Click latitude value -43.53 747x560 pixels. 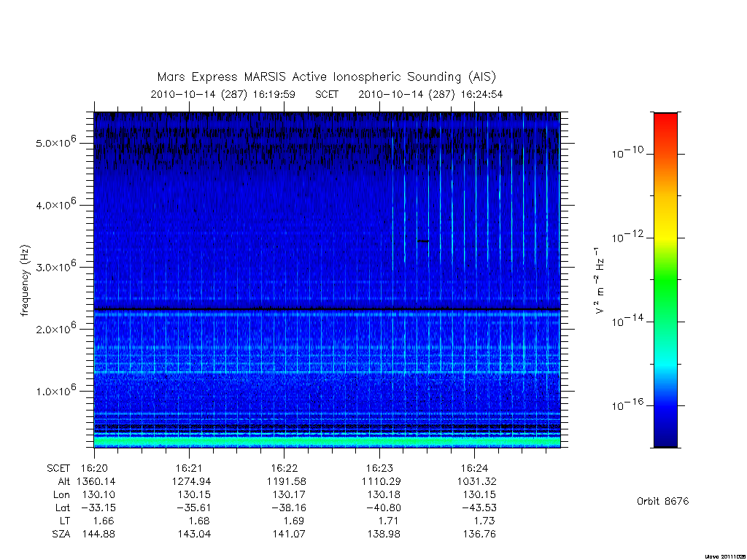coord(479,508)
